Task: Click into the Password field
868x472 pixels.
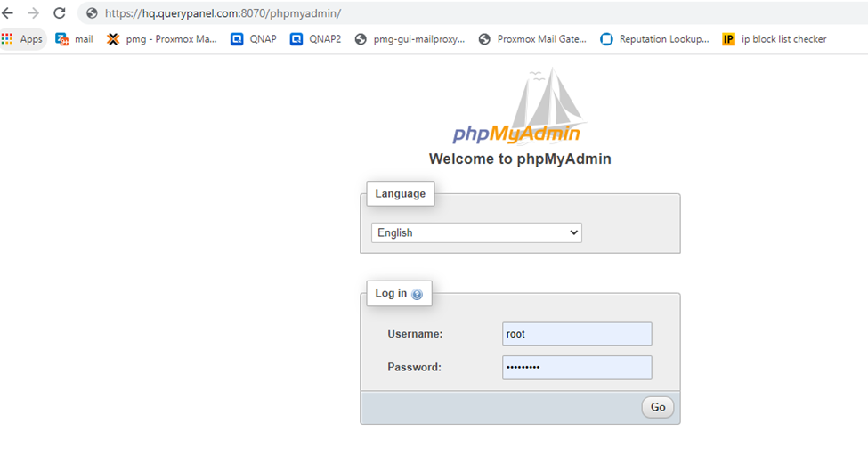Action: 577,367
